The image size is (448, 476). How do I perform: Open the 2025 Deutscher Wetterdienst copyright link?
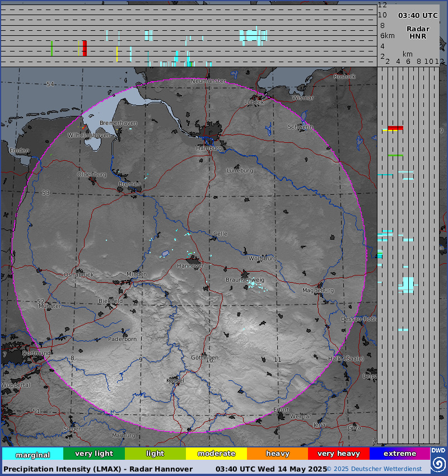(374, 469)
